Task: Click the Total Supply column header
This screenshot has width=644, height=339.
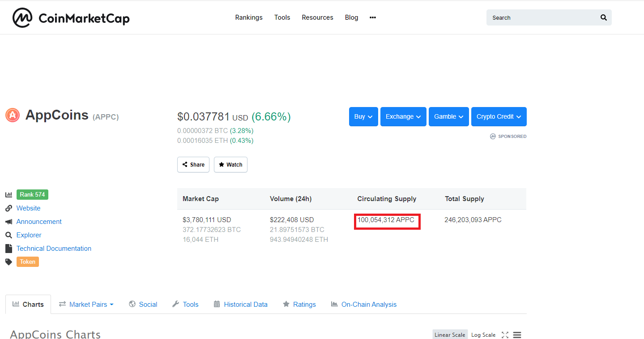Action: click(x=465, y=199)
